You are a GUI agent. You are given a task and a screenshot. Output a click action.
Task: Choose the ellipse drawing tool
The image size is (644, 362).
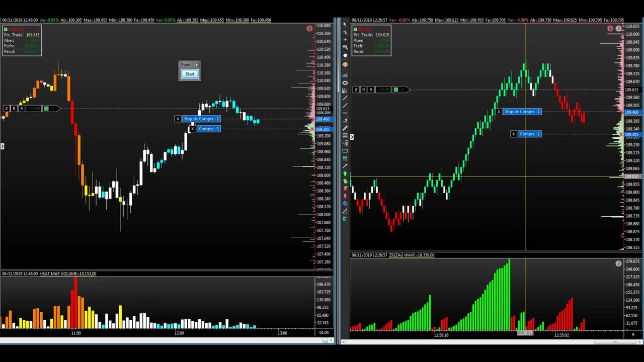[345, 83]
